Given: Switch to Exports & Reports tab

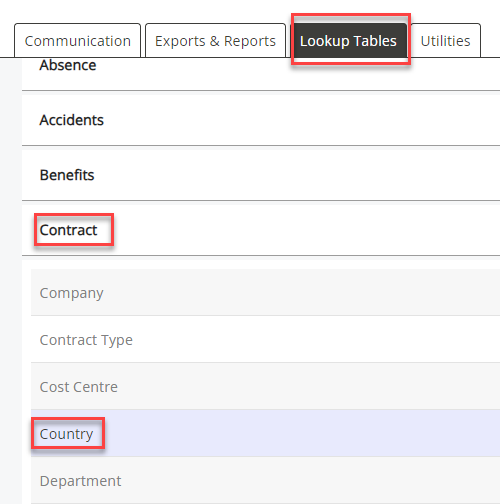Looking at the screenshot, I should point(215,41).
